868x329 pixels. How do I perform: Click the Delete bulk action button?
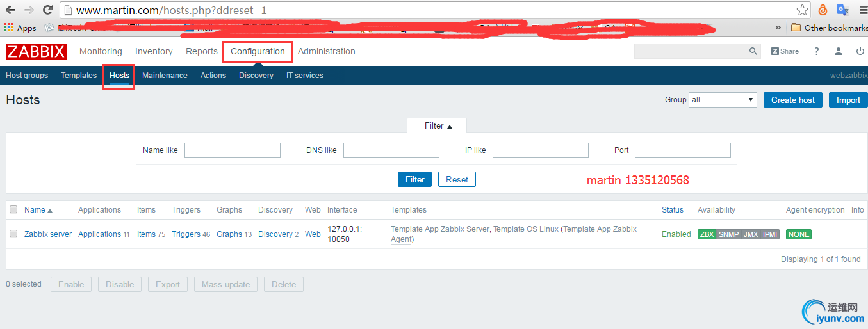(x=284, y=284)
